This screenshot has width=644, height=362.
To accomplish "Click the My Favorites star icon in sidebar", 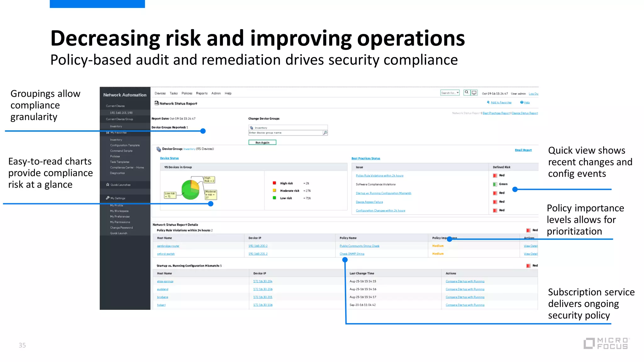I will 108,133.
